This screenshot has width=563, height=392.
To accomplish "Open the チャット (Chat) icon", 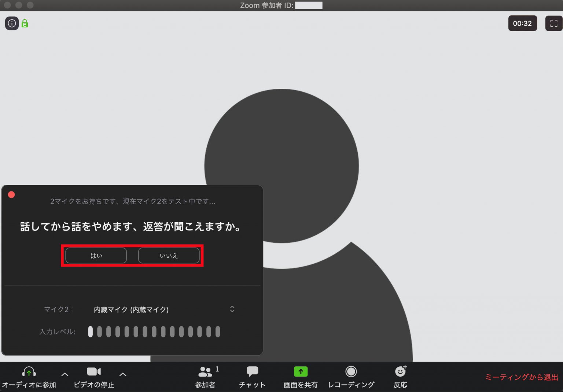I will pyautogui.click(x=252, y=372).
